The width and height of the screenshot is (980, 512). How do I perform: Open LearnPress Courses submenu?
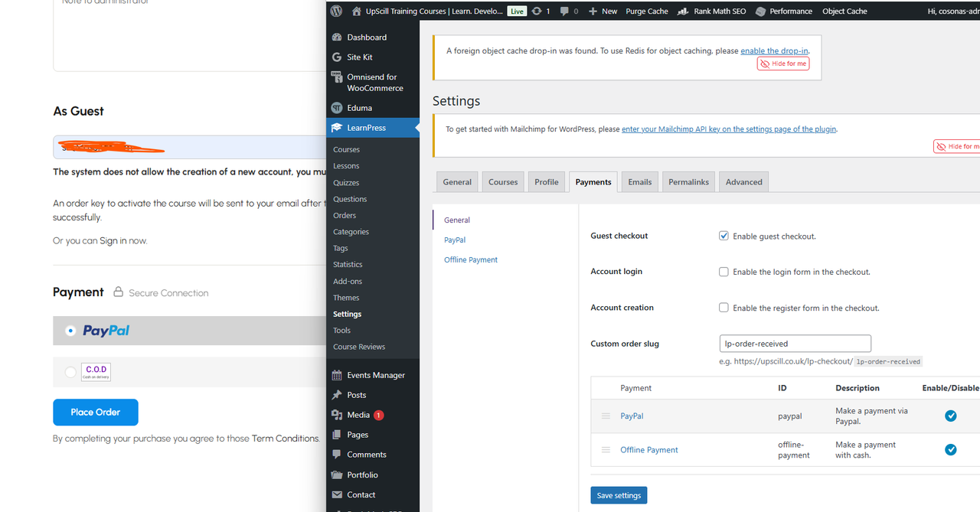(x=346, y=149)
